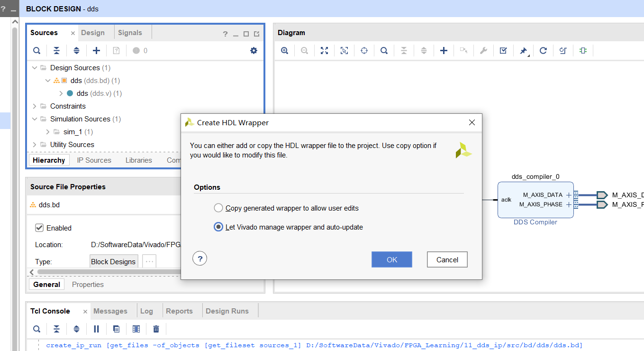Click the dialog help question mark button
Screen dimensions: 644x351
click(200, 259)
